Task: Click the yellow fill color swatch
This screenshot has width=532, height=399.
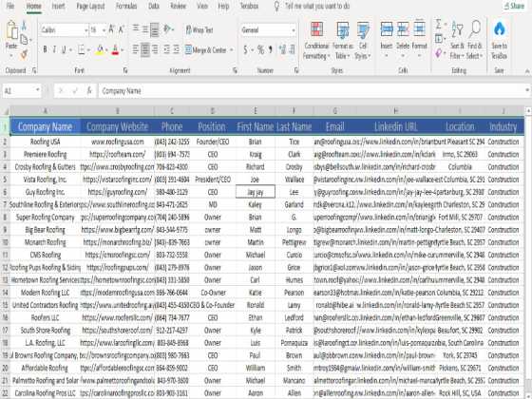Action: coord(100,50)
